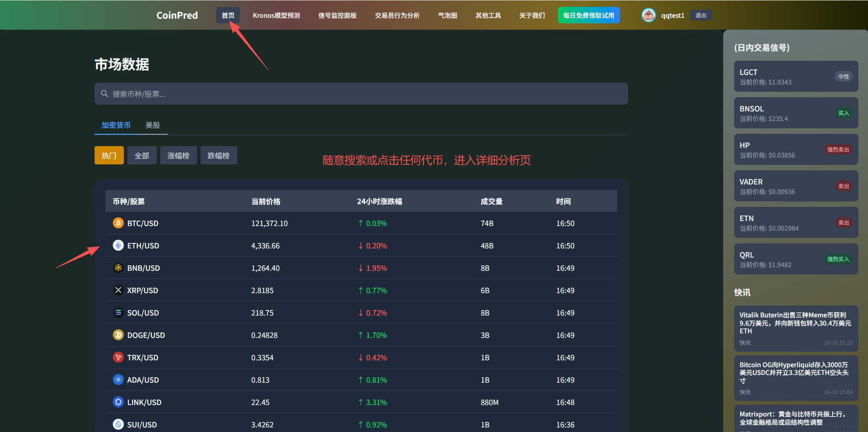Image resolution: width=868 pixels, height=432 pixels.
Task: Open Kronos模型预测 in the navigation bar
Action: (x=276, y=15)
